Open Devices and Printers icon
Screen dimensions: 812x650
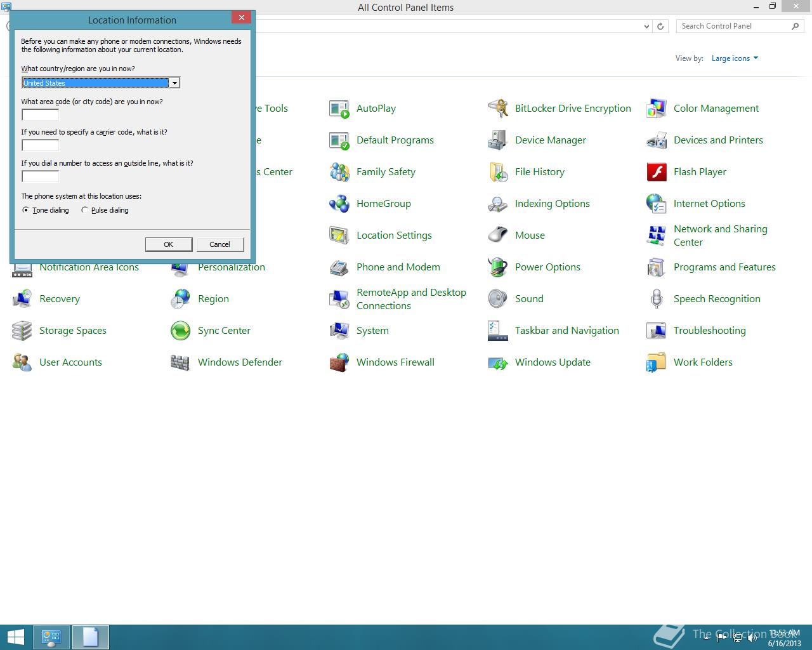(x=657, y=140)
